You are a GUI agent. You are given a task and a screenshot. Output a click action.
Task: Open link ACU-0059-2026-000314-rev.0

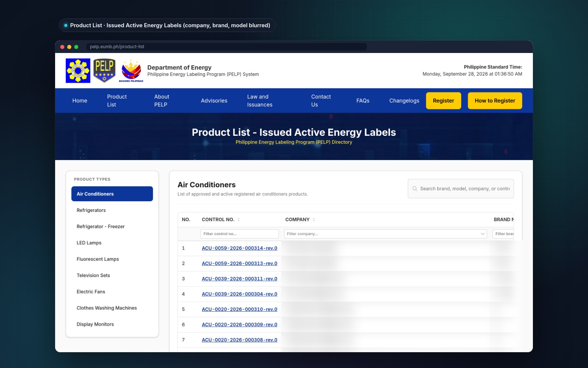240,248
